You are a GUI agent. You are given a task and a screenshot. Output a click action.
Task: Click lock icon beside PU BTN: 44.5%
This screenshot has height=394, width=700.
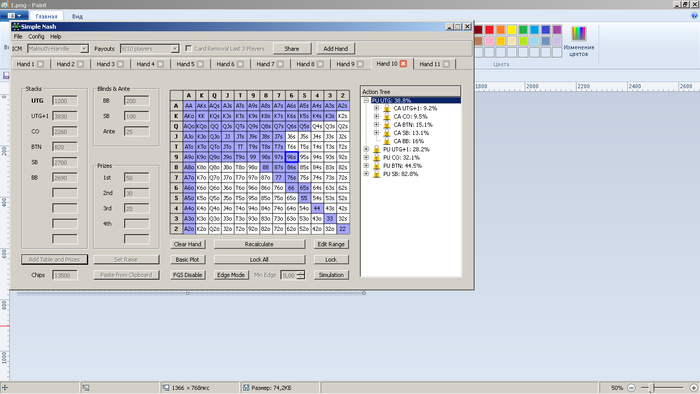(376, 166)
